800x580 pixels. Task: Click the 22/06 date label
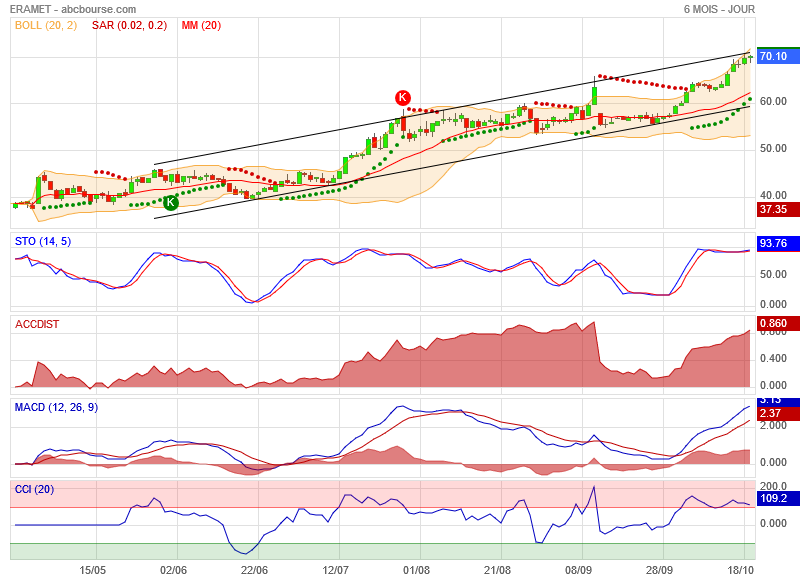point(254,570)
